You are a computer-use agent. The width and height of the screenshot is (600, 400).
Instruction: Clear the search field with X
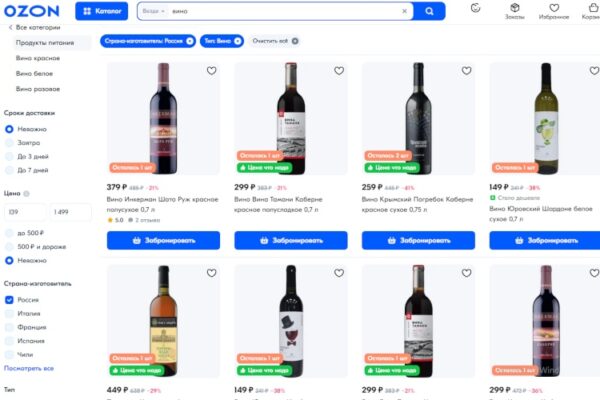404,11
